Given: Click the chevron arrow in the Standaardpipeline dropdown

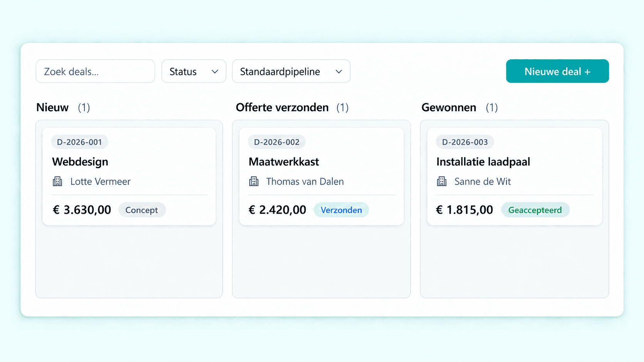Looking at the screenshot, I should [339, 72].
